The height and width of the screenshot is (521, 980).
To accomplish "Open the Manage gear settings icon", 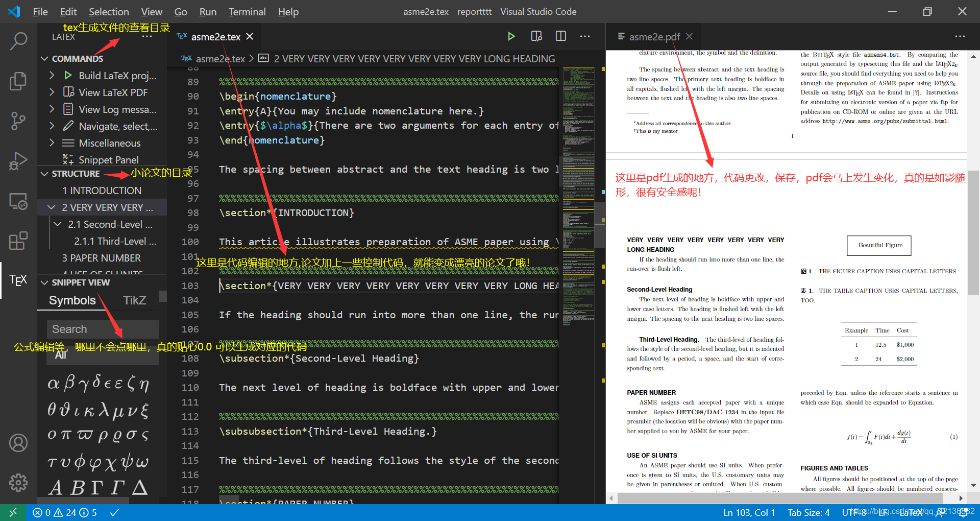I will (18, 482).
